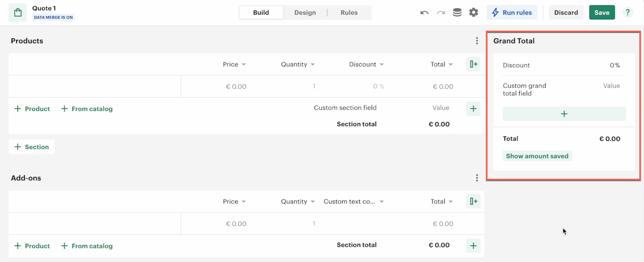Open the data merge database icon
Screen dimensions: 644x262
(x=457, y=12)
